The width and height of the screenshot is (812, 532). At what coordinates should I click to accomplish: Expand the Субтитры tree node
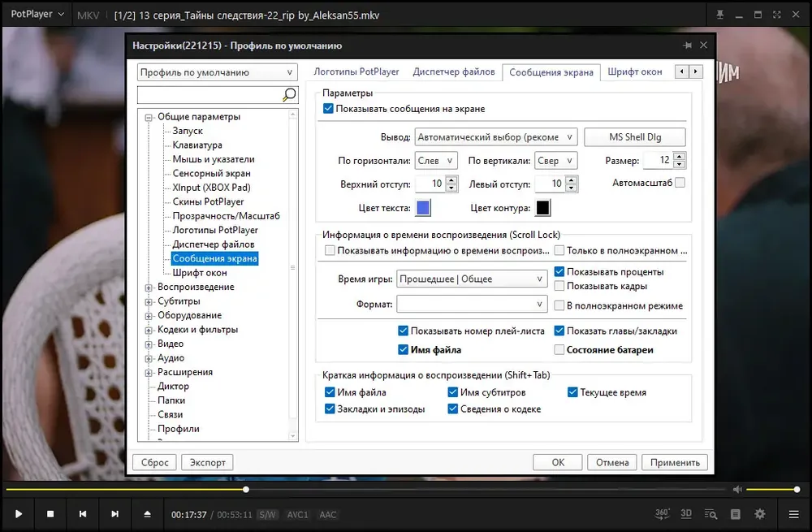click(149, 301)
